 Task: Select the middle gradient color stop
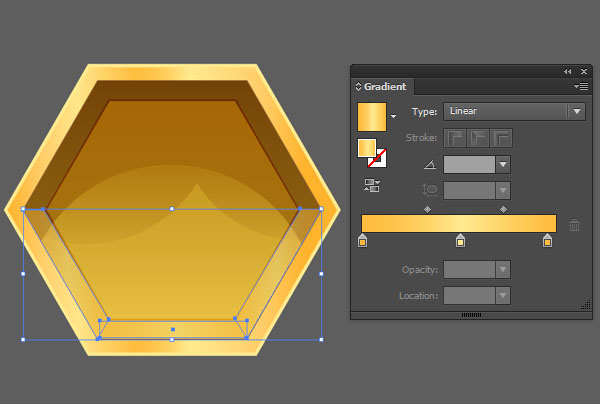pos(460,241)
